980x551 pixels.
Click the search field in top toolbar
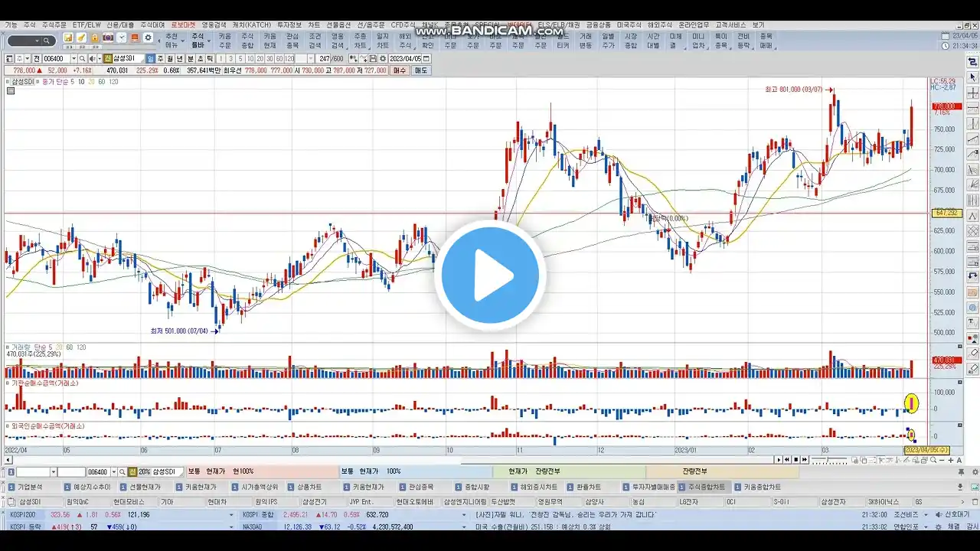pyautogui.click(x=31, y=41)
